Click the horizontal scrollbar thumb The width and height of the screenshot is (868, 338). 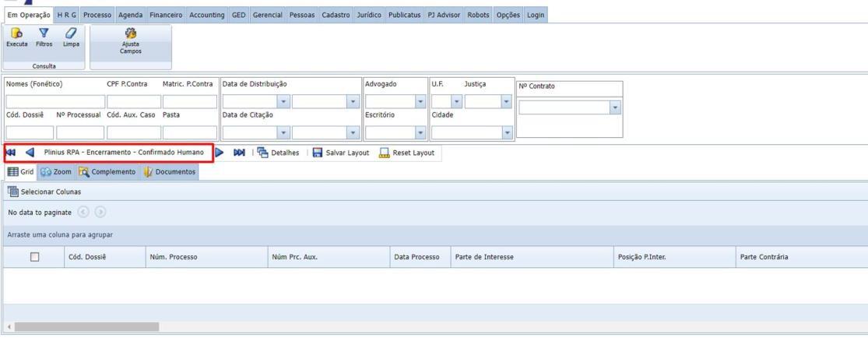tap(86, 327)
